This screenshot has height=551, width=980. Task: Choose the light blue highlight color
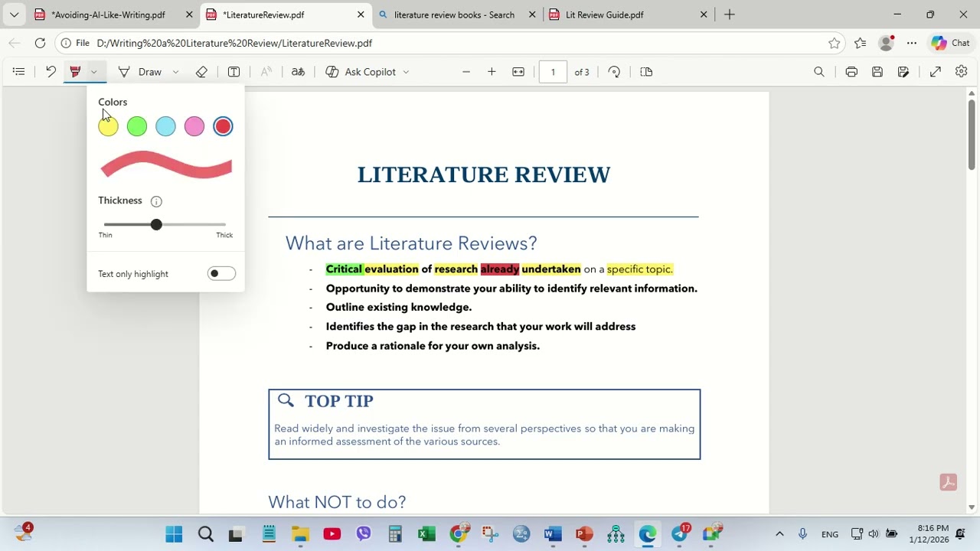(165, 126)
